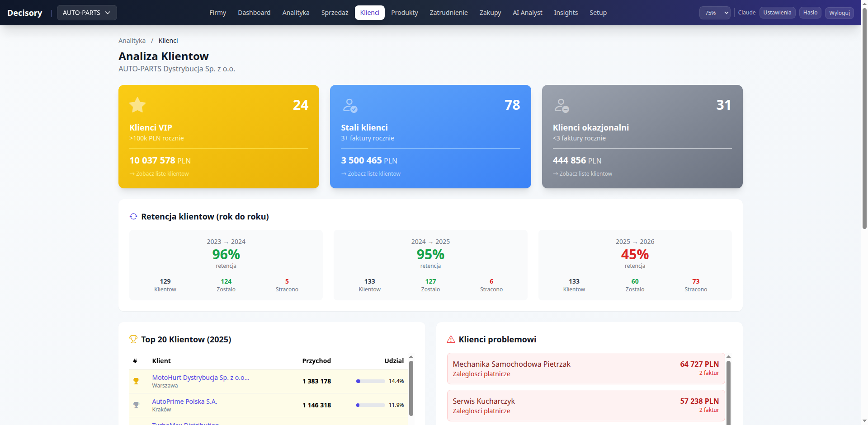Click the gold trophy beside MotoHurt

click(136, 381)
